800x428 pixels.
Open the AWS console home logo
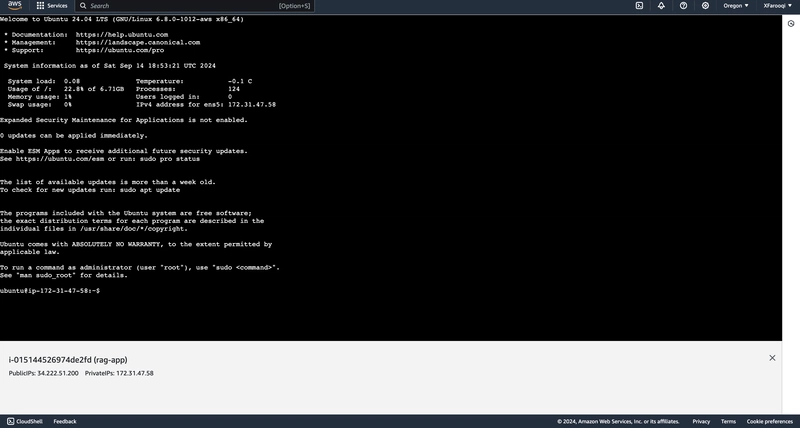pyautogui.click(x=15, y=6)
